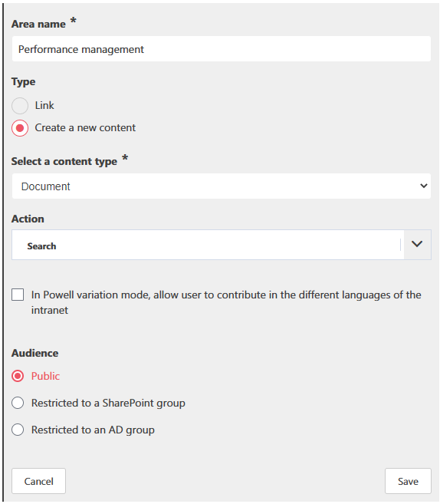440x504 pixels.
Task: Click the Area name text field
Action: 222,49
